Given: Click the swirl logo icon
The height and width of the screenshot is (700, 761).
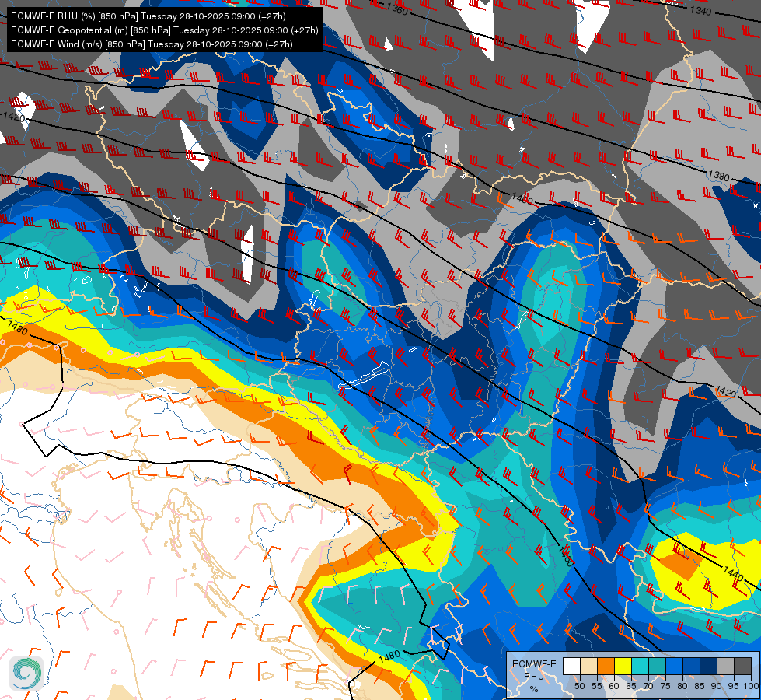Looking at the screenshot, I should pos(26,674).
